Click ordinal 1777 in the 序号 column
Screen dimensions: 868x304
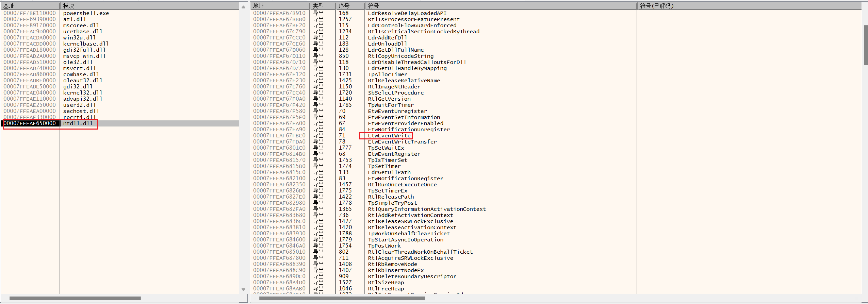(x=345, y=148)
